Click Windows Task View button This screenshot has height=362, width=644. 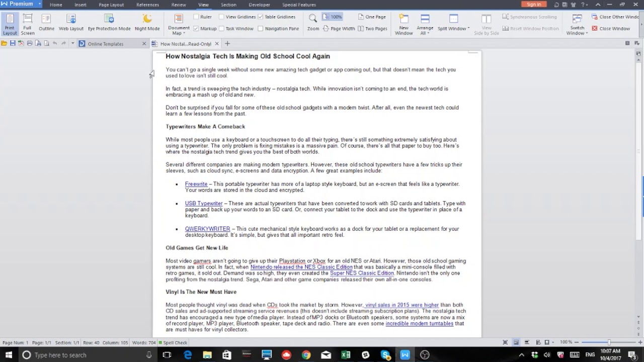tap(167, 355)
